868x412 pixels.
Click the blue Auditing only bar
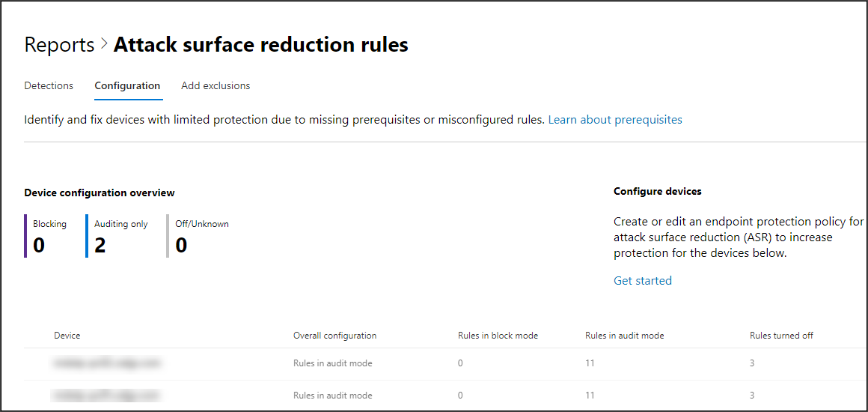87,236
